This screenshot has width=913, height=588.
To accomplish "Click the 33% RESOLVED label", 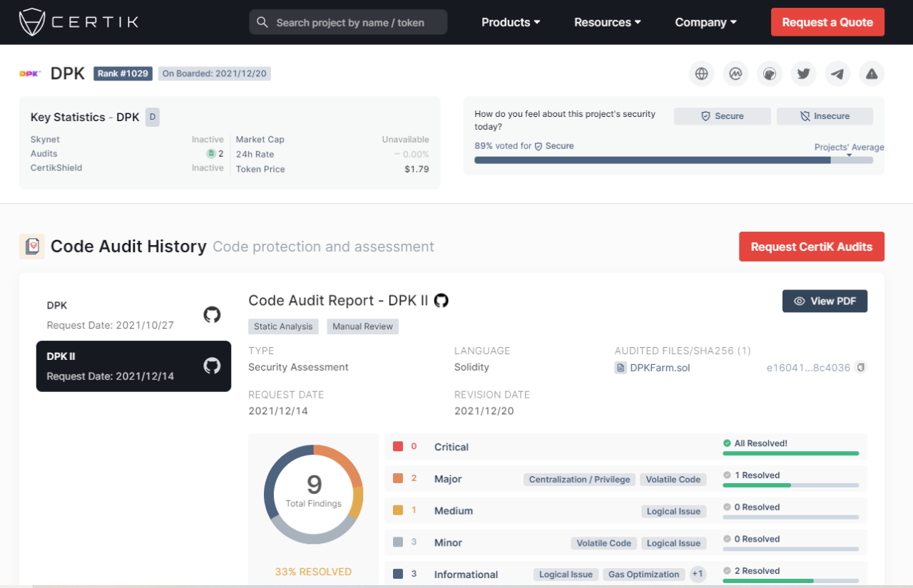I will [313, 572].
